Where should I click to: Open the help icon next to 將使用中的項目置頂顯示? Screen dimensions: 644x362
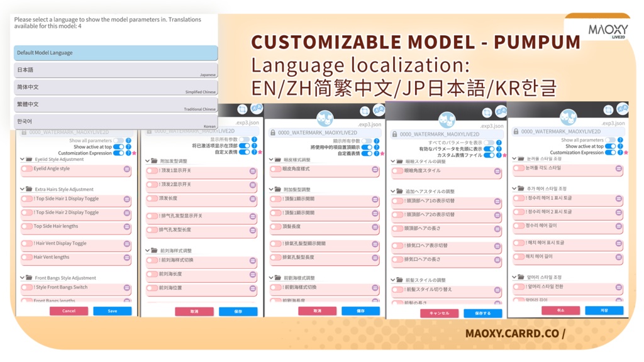(x=377, y=147)
